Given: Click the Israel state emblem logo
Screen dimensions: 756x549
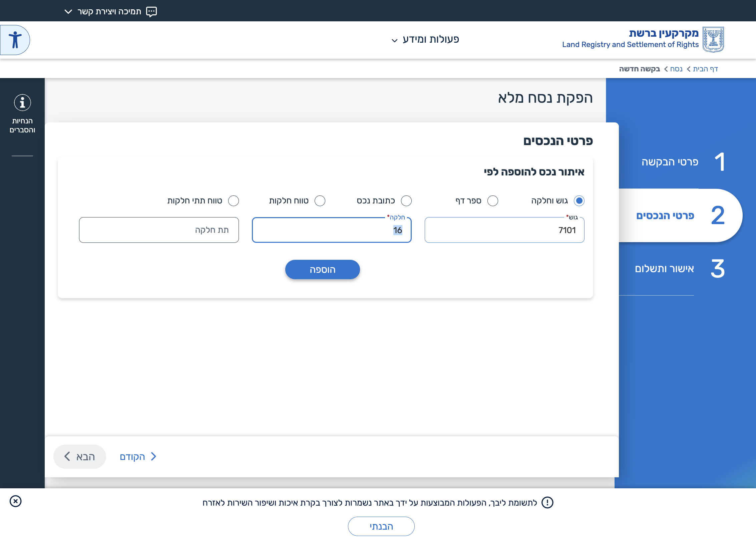Looking at the screenshot, I should click(713, 39).
